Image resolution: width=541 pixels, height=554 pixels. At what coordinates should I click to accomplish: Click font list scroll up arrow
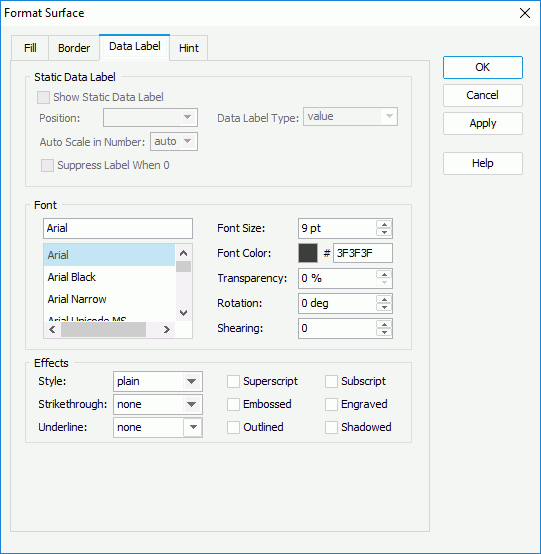183,253
